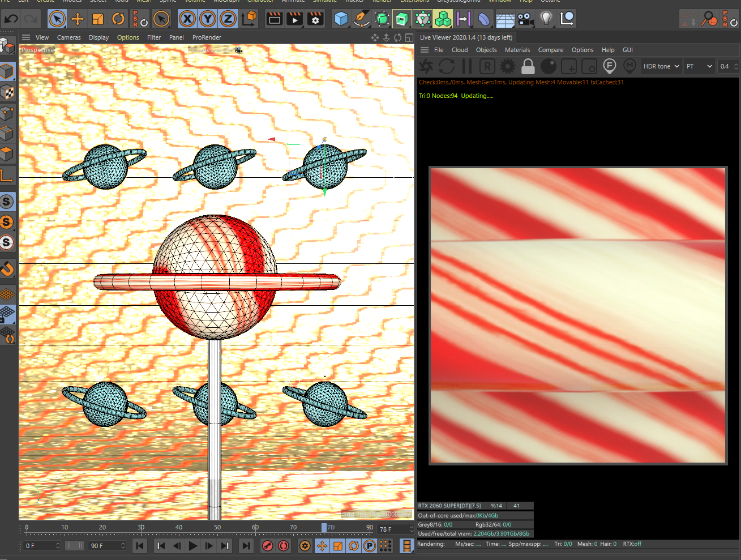Render the current view with the clapperboard icon

[275, 19]
